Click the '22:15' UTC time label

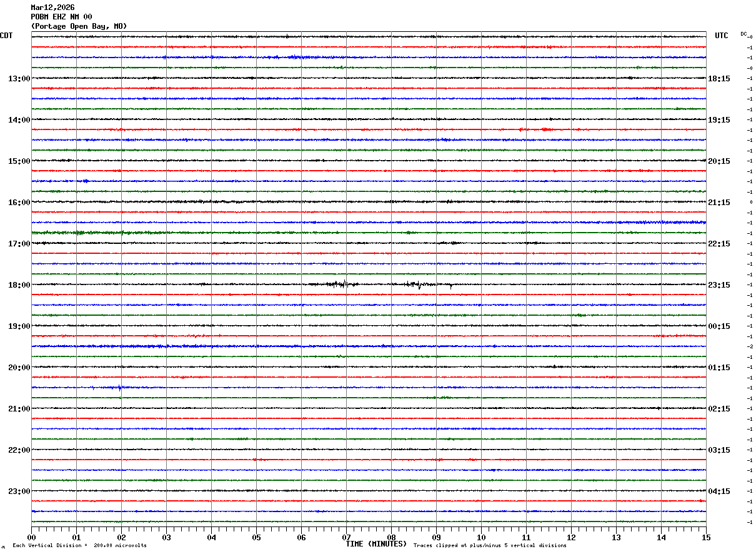(719, 243)
